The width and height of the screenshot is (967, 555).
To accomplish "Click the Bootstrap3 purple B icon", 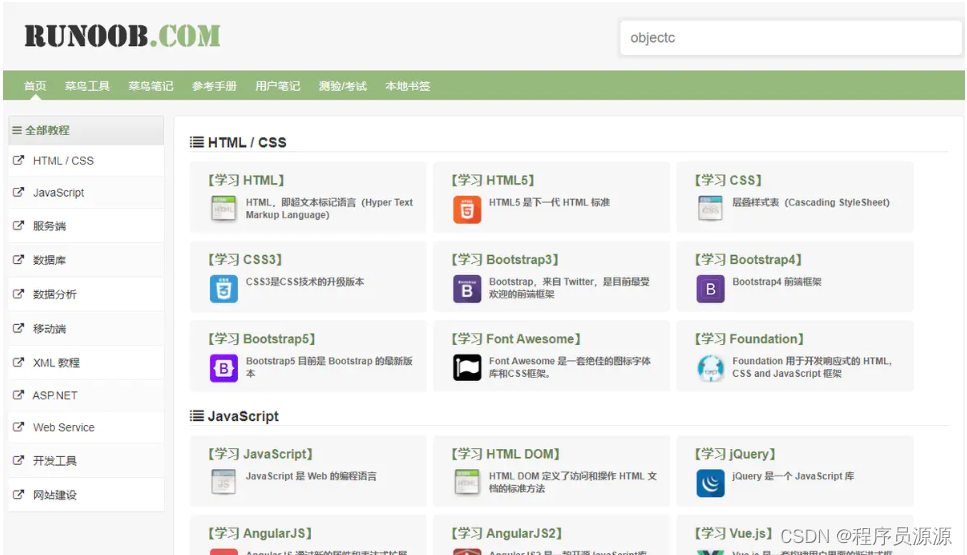I will coord(467,288).
